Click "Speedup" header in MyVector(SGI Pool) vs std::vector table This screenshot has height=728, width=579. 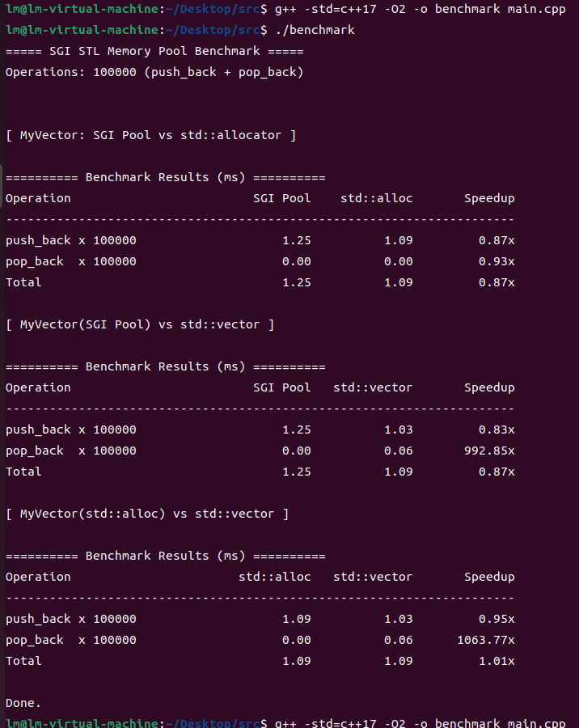pyautogui.click(x=489, y=388)
